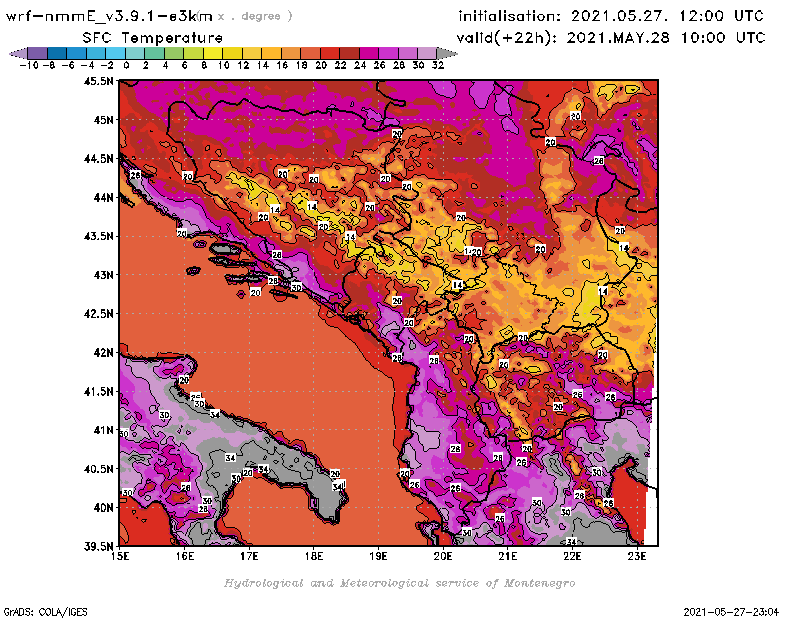Click the legend swatch between 16 and 18
The height and width of the screenshot is (618, 800).
click(x=291, y=53)
